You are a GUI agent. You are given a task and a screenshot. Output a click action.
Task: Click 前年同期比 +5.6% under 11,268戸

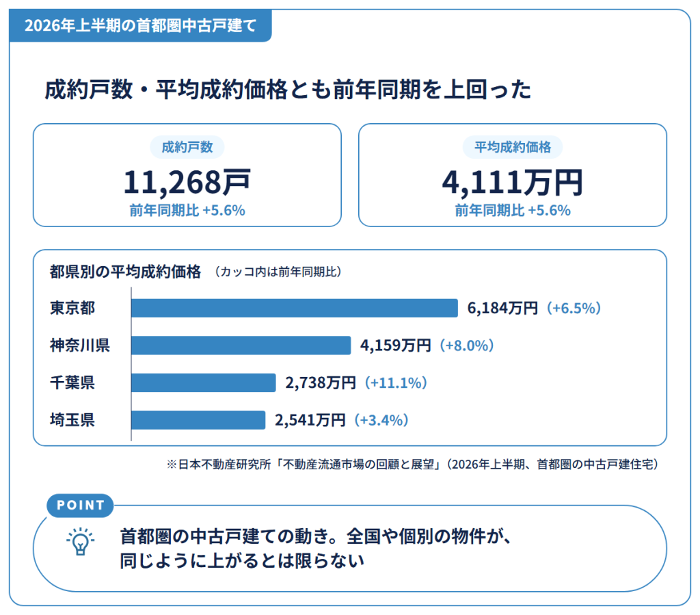point(187,211)
